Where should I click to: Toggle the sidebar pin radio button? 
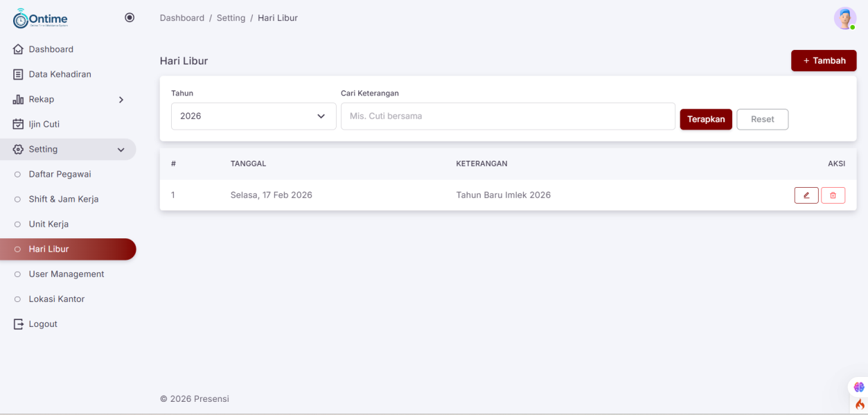130,18
